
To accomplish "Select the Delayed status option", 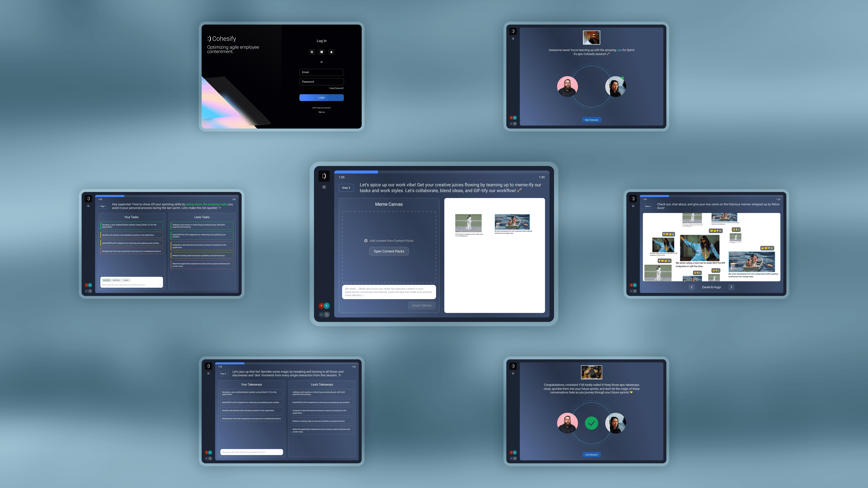I will coord(126,280).
